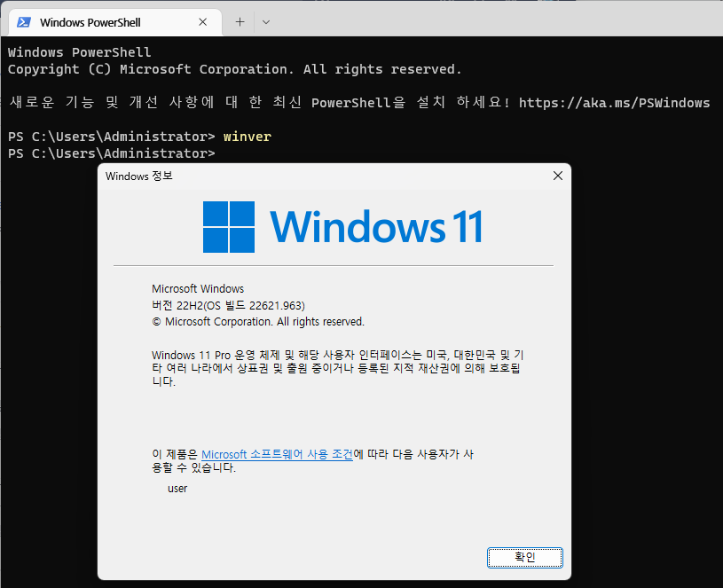Image resolution: width=723 pixels, height=588 pixels.
Task: Click the 'Windows 11 Pro 운영 체제' paragraph
Action: point(337,368)
